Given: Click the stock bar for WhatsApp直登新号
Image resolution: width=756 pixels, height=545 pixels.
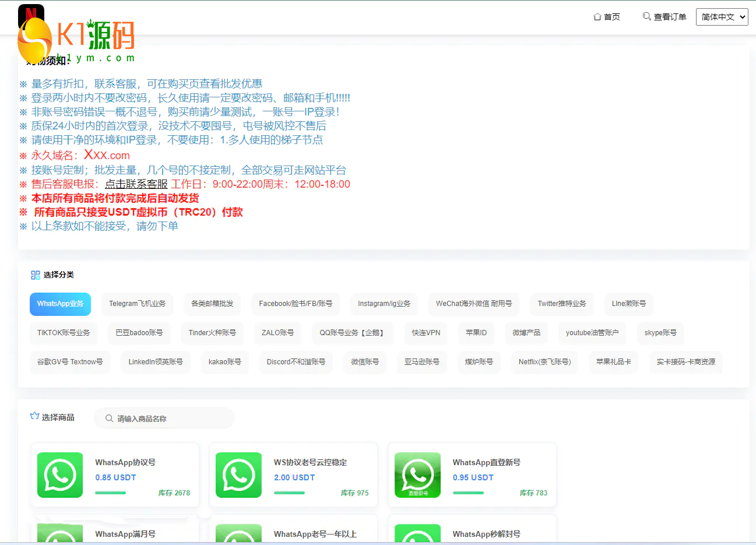Looking at the screenshot, I should coord(469,493).
